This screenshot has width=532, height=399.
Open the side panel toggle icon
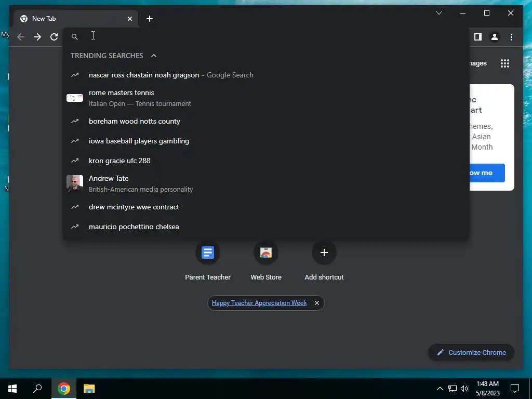[478, 37]
